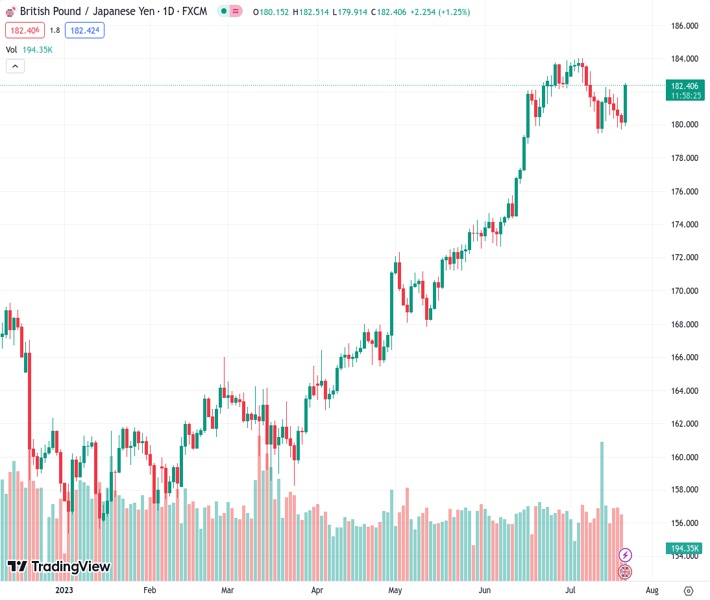Collapse the indicator legend chevron

(15, 66)
